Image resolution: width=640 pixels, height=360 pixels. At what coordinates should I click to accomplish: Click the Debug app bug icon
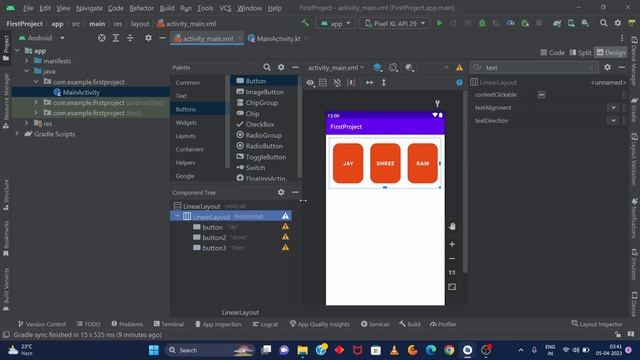tap(482, 23)
